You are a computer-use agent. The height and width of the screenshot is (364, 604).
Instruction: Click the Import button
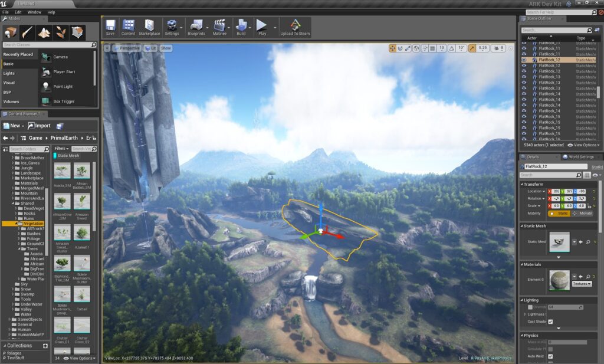(x=40, y=126)
